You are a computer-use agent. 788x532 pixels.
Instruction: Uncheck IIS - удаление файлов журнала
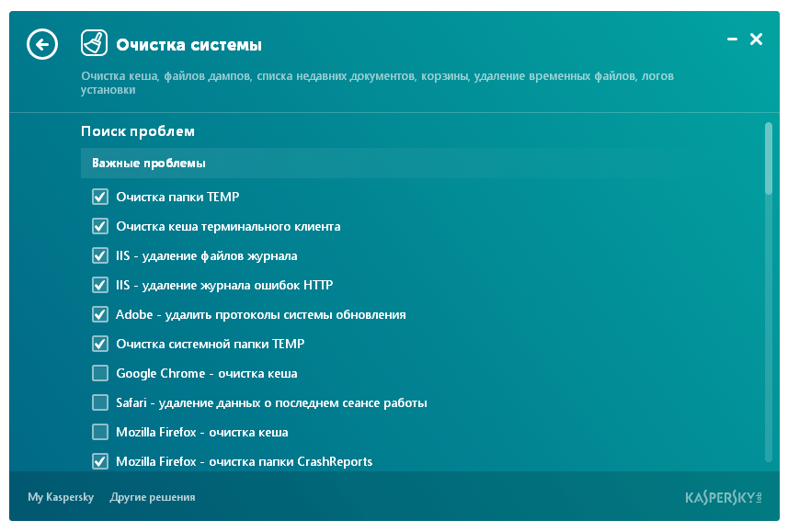click(99, 255)
